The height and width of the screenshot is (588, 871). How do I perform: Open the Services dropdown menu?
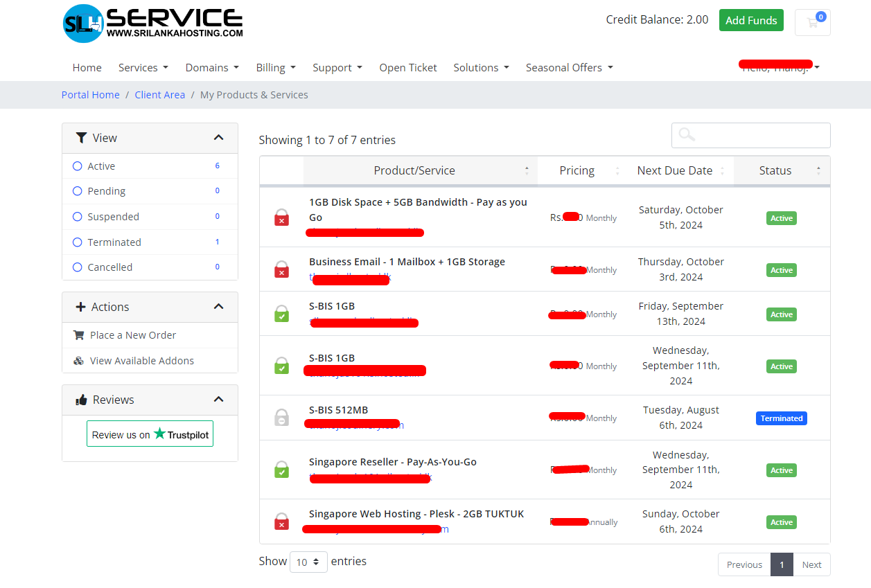point(143,67)
